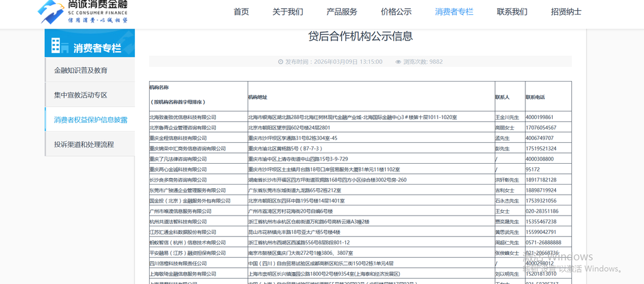Click the 贷后合作机构公示信息 page title
This screenshot has height=284, width=644.
(360, 36)
